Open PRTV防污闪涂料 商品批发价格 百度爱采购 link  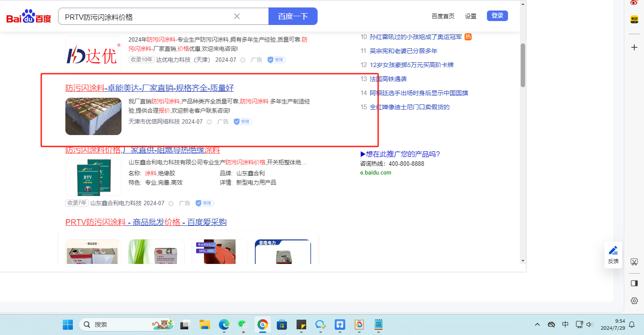point(146,222)
